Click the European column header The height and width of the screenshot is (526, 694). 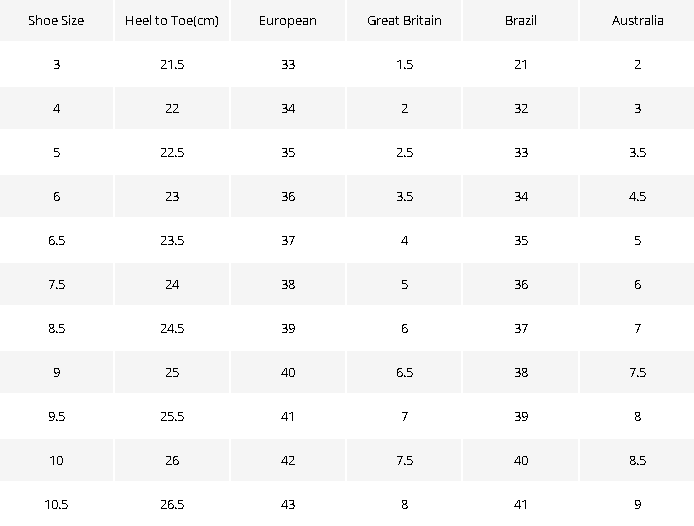pyautogui.click(x=288, y=20)
